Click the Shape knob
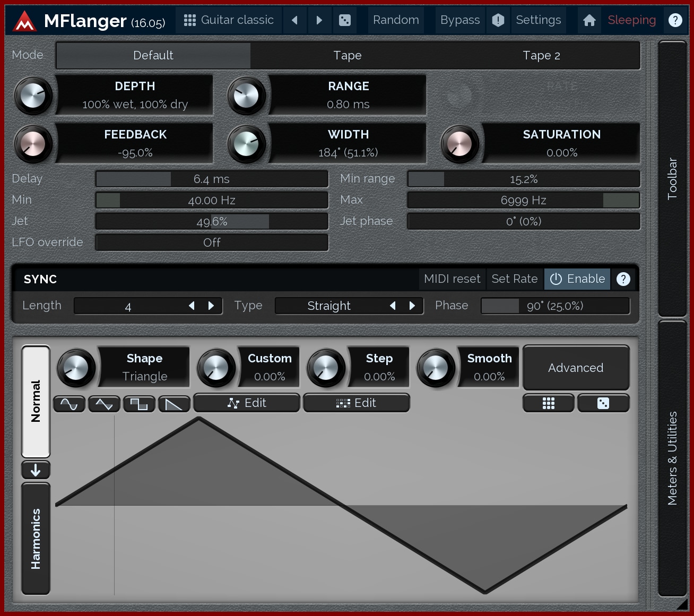The width and height of the screenshot is (694, 616). (x=76, y=368)
